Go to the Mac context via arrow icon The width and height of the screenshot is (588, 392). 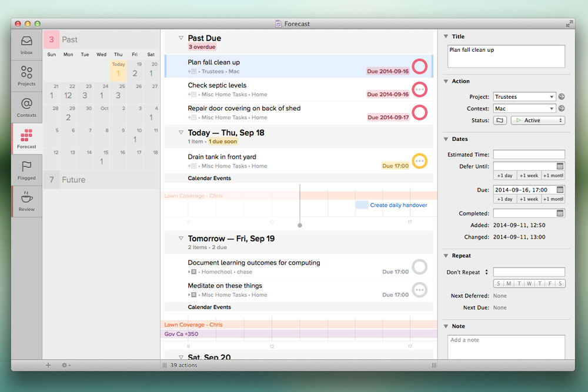(562, 108)
